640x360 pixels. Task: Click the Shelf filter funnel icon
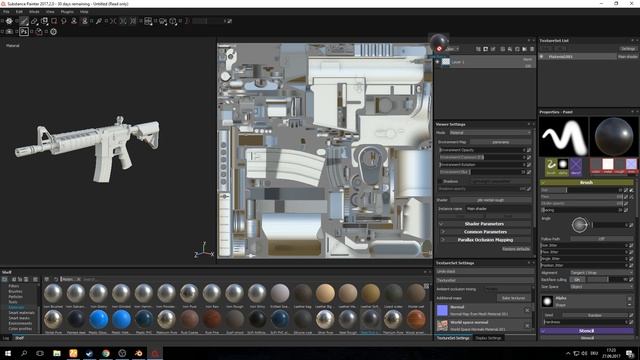click(47, 279)
